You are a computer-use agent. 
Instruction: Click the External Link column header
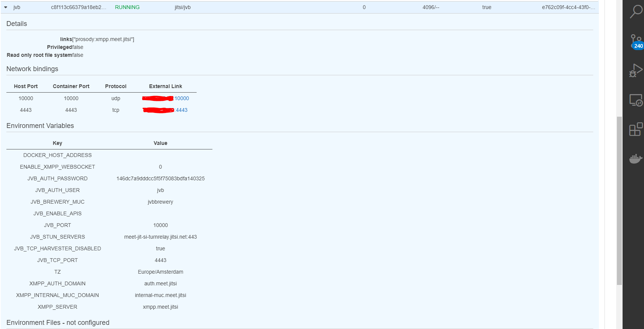pyautogui.click(x=165, y=87)
